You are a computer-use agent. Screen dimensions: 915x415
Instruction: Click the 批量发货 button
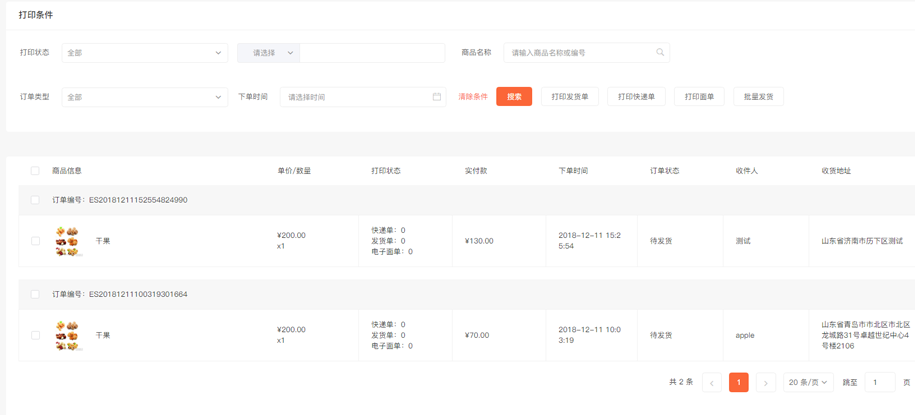[758, 97]
